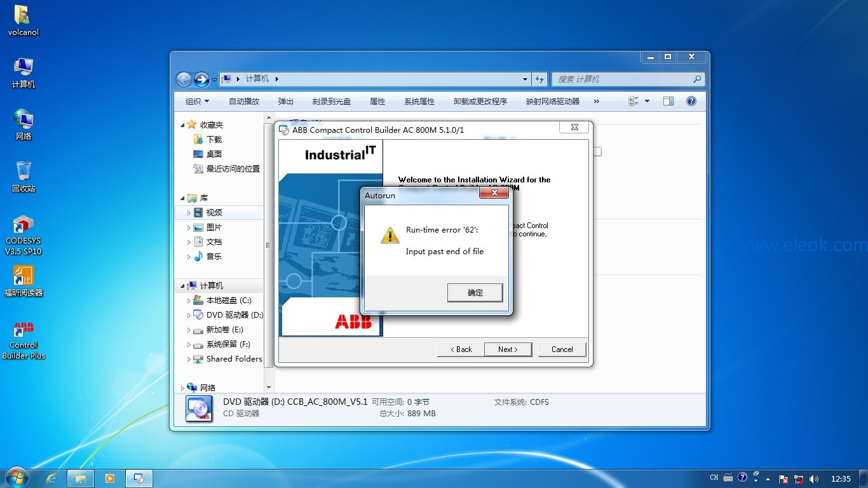This screenshot has height=488, width=868.
Task: Open Windows Media Player from the taskbar
Action: [x=110, y=478]
